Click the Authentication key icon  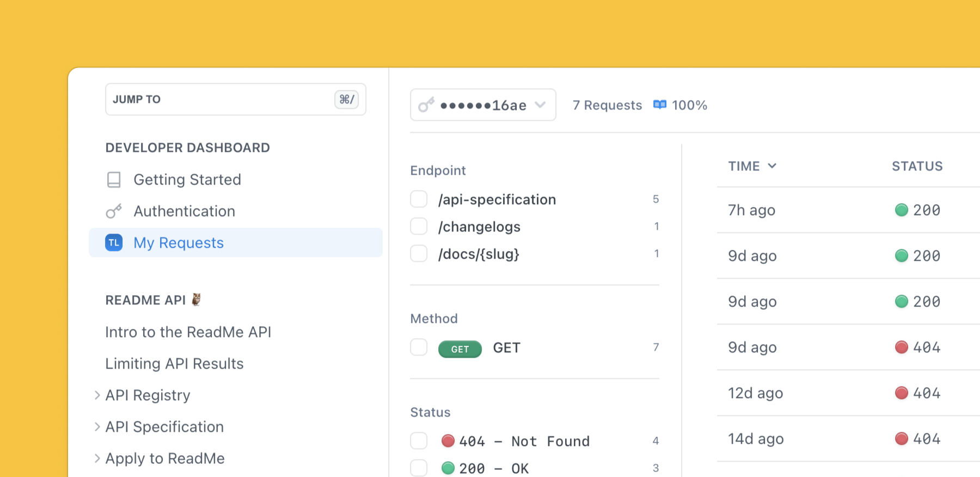(114, 211)
